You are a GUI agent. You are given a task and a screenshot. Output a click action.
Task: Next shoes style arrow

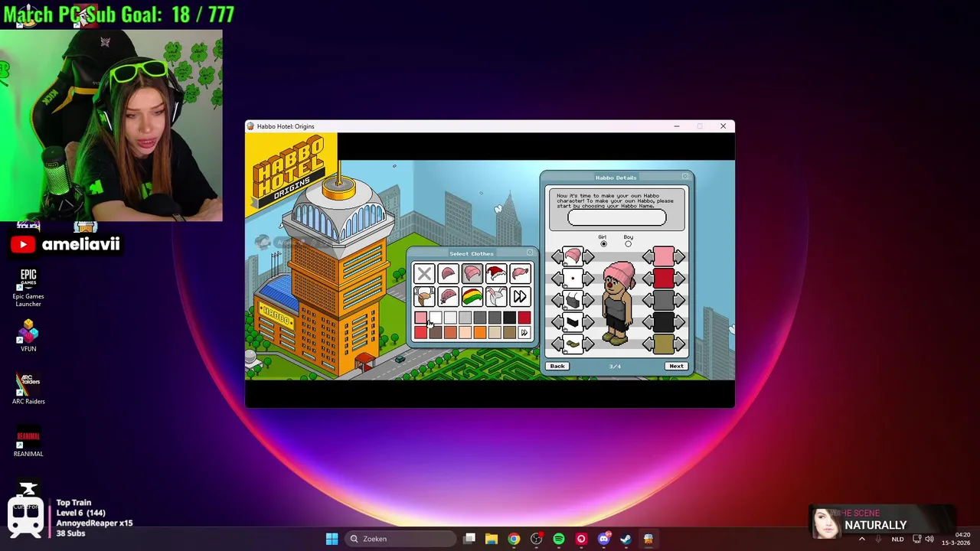click(589, 344)
